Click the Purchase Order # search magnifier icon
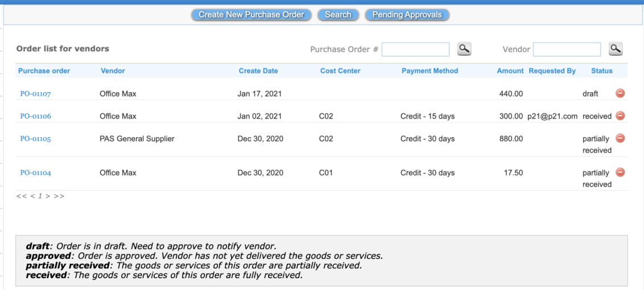 [x=464, y=49]
